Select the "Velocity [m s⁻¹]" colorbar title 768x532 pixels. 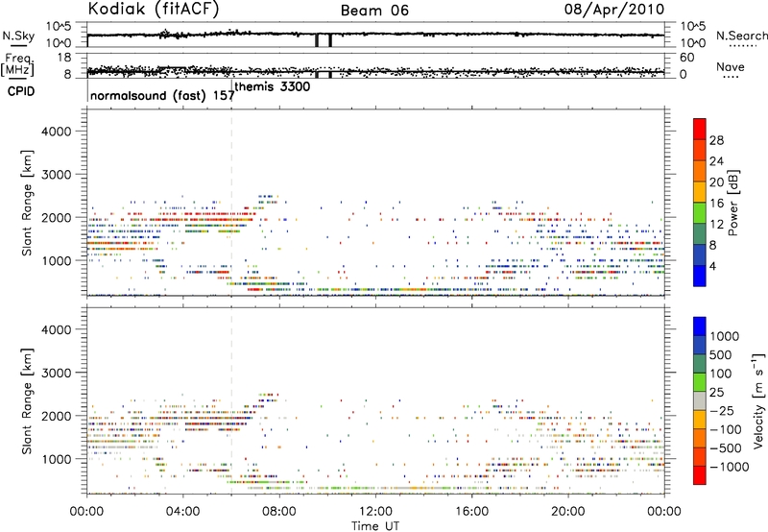(x=758, y=400)
